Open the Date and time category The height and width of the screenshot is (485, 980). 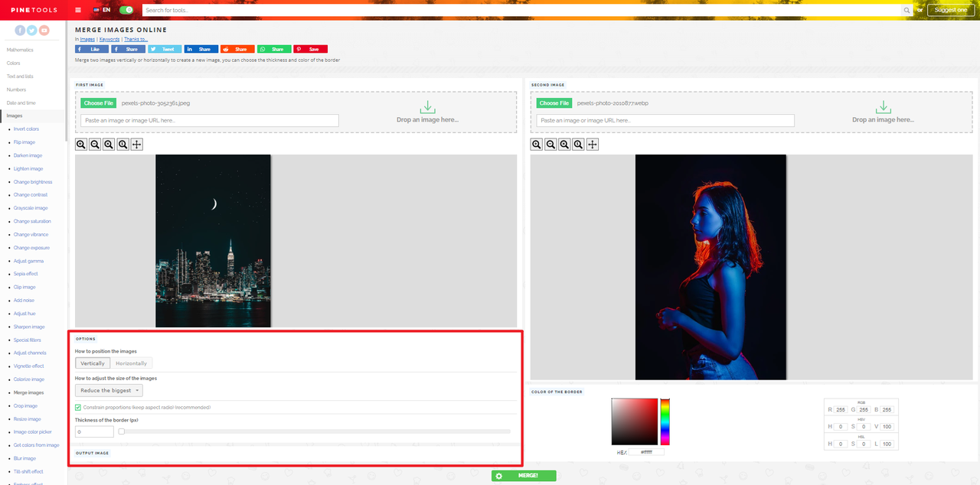pos(21,103)
